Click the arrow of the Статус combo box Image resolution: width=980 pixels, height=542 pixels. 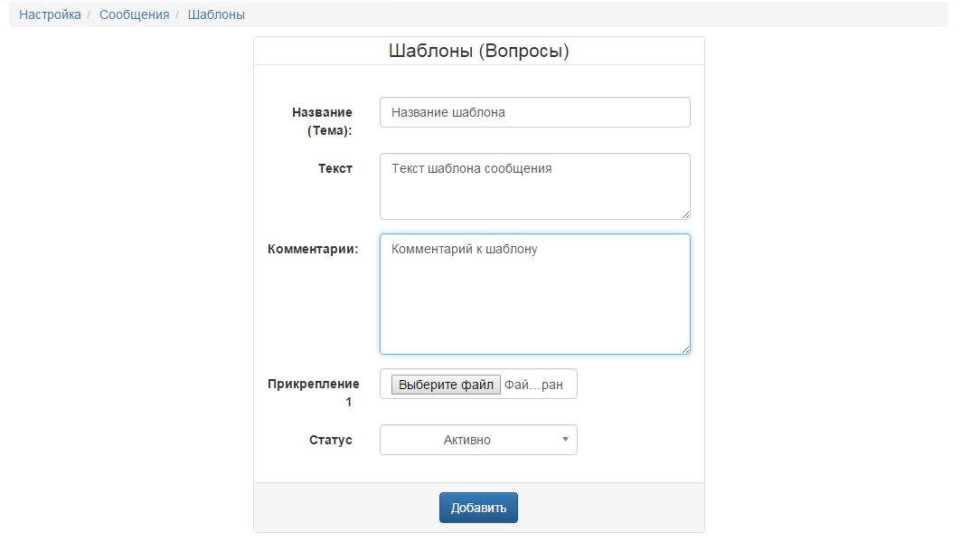tap(565, 440)
